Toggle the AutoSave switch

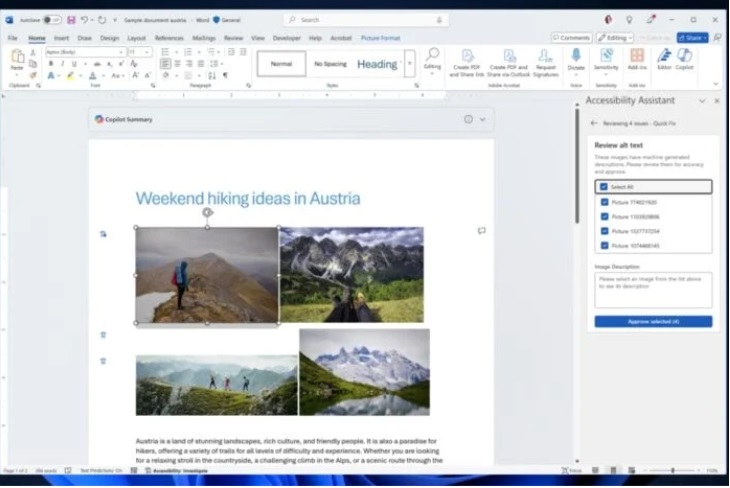point(52,20)
